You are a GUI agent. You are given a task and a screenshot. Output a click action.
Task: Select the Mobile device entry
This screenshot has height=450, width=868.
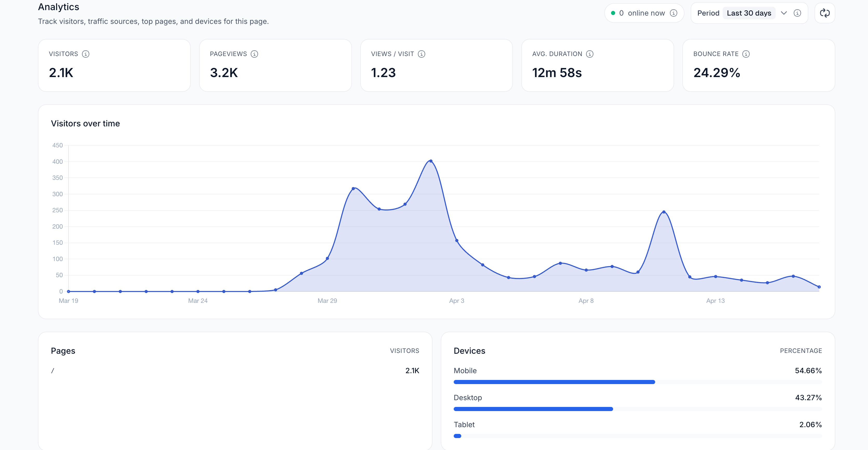point(465,371)
